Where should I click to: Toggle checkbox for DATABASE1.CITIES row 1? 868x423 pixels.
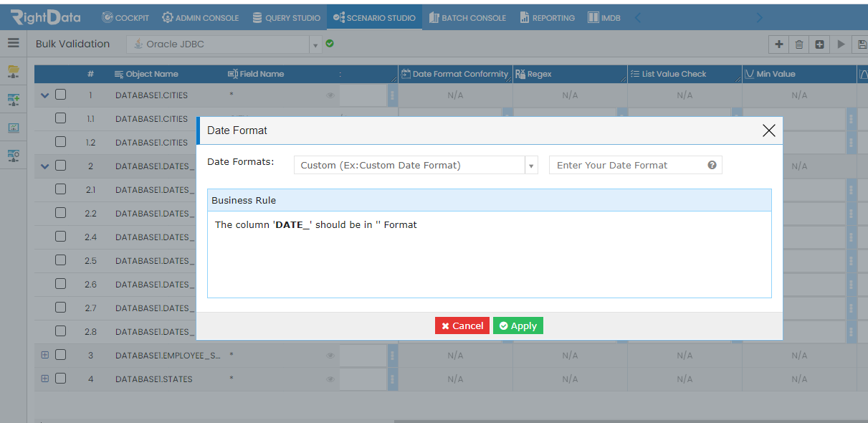click(x=61, y=95)
